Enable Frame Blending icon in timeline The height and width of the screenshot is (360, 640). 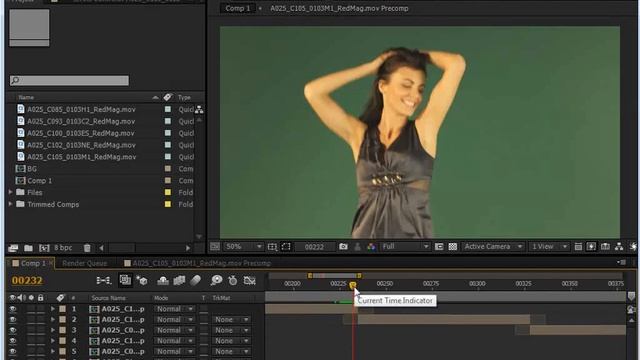(179, 280)
